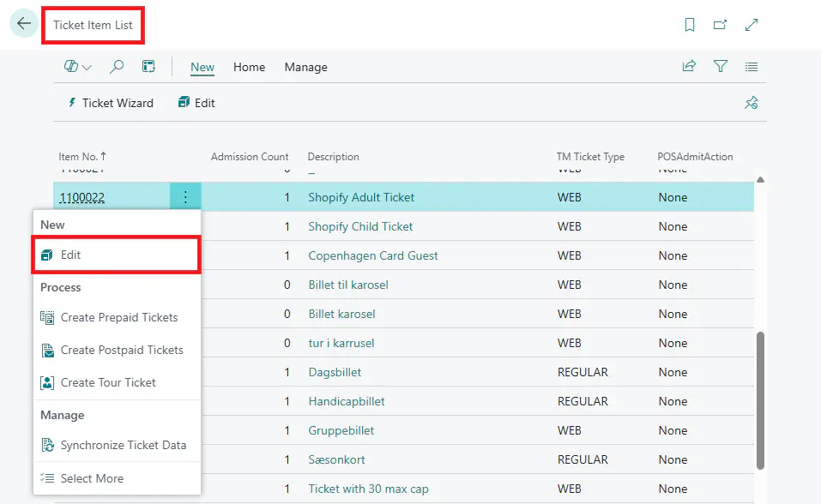Click the pin action bar icon
The height and width of the screenshot is (504, 821).
(x=751, y=103)
